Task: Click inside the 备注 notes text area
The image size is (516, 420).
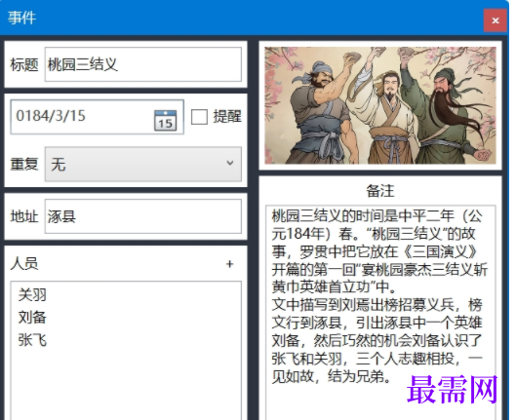Action: [x=380, y=313]
